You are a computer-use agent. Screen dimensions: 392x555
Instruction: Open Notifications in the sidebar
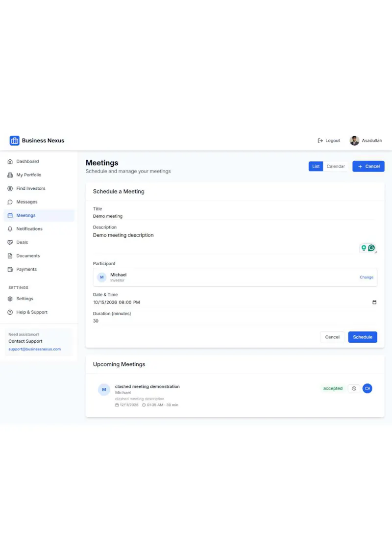pyautogui.click(x=39, y=228)
